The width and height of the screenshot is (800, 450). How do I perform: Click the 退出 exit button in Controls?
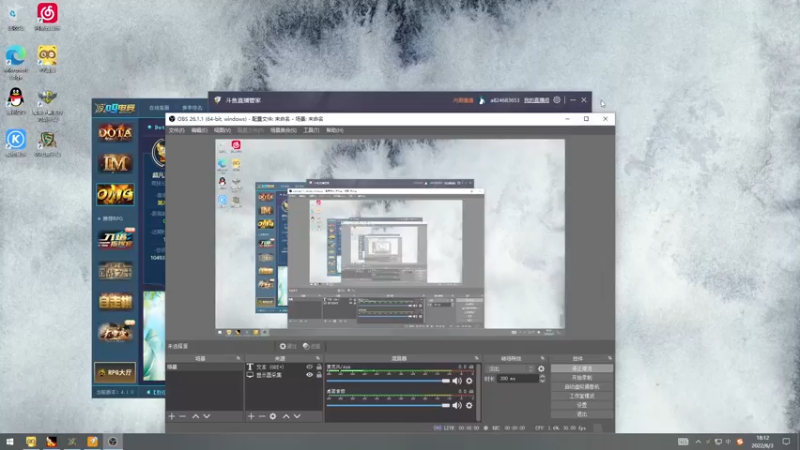(582, 414)
